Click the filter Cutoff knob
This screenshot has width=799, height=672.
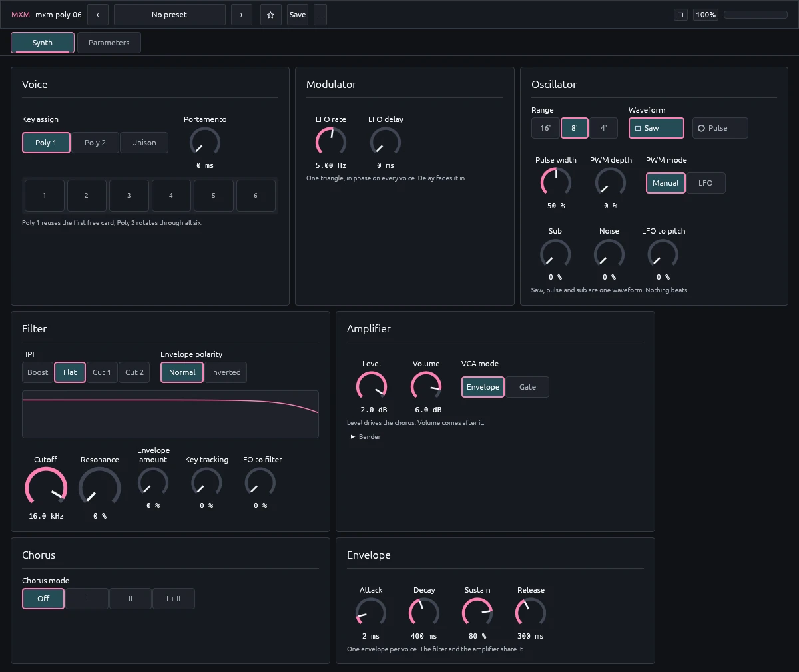[x=46, y=488]
